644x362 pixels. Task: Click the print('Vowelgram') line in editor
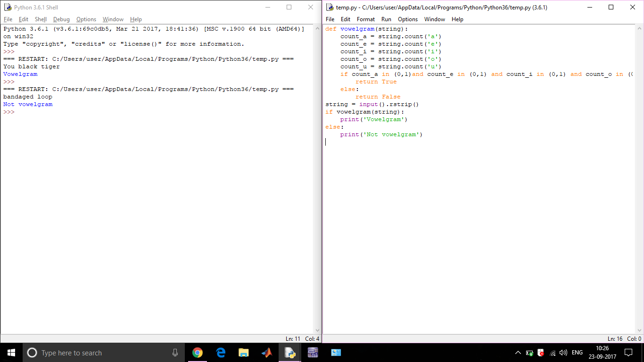[374, 119]
